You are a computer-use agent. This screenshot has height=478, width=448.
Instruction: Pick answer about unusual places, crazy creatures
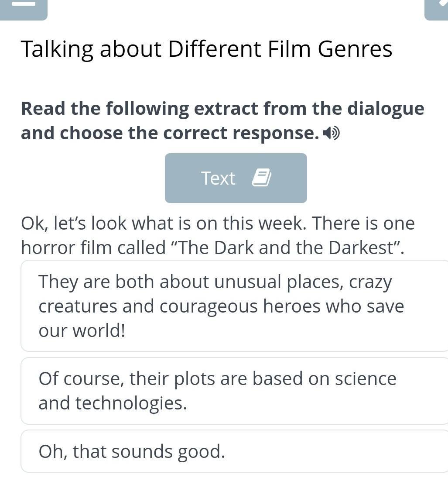click(x=234, y=306)
